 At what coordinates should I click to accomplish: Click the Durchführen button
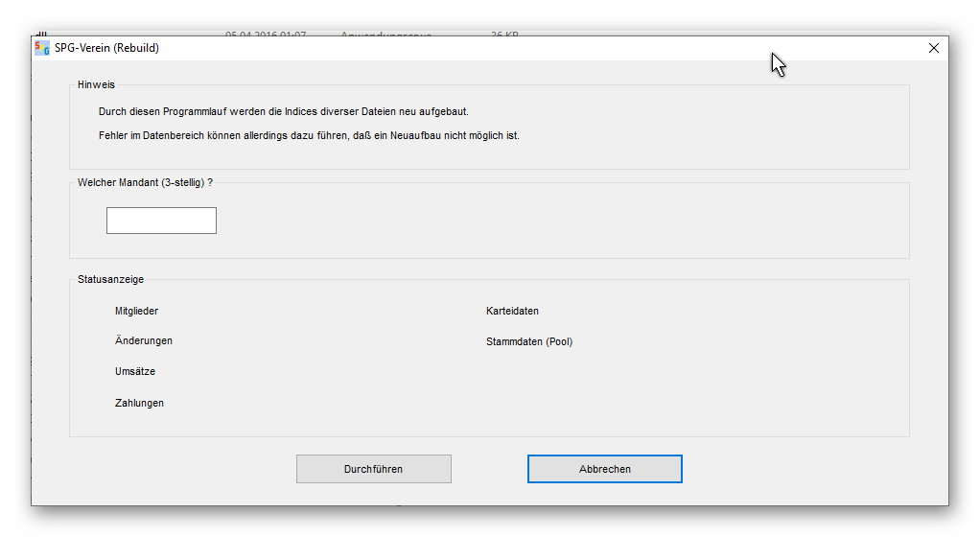(x=373, y=469)
